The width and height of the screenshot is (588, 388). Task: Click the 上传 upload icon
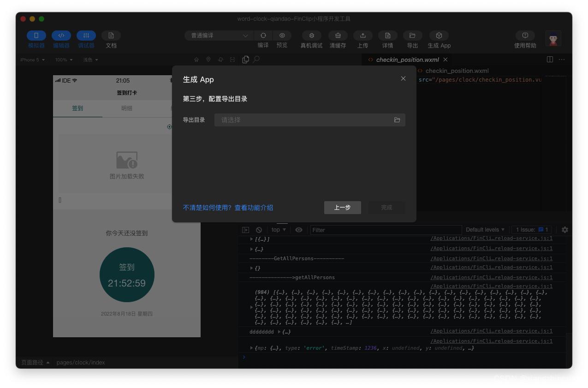pos(362,36)
